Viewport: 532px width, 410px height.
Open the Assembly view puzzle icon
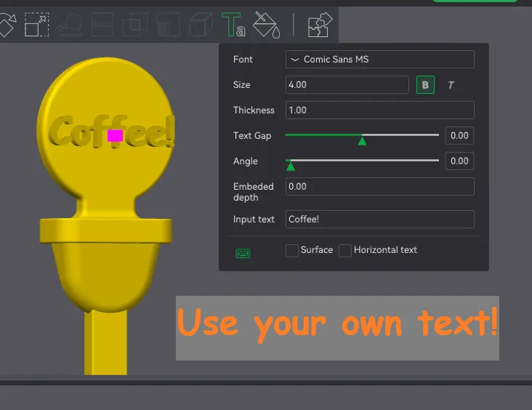[320, 25]
